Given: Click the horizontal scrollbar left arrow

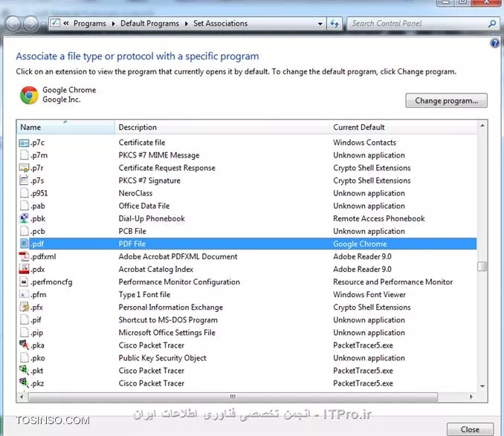Looking at the screenshot, I should click(x=22, y=397).
